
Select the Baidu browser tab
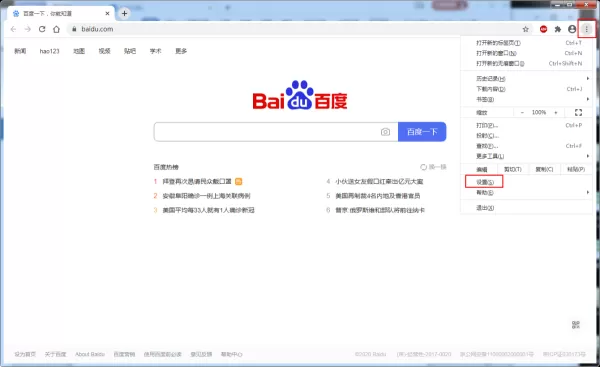[61, 13]
